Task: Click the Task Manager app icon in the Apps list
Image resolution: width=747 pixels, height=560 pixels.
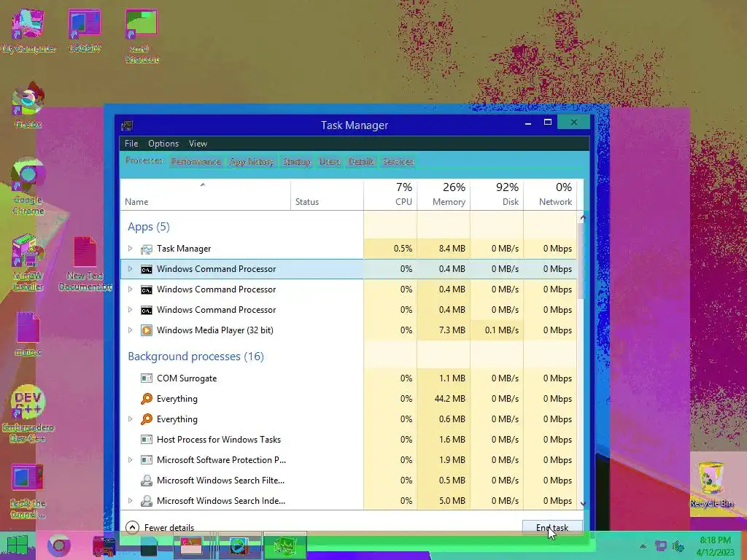Action: pos(146,249)
